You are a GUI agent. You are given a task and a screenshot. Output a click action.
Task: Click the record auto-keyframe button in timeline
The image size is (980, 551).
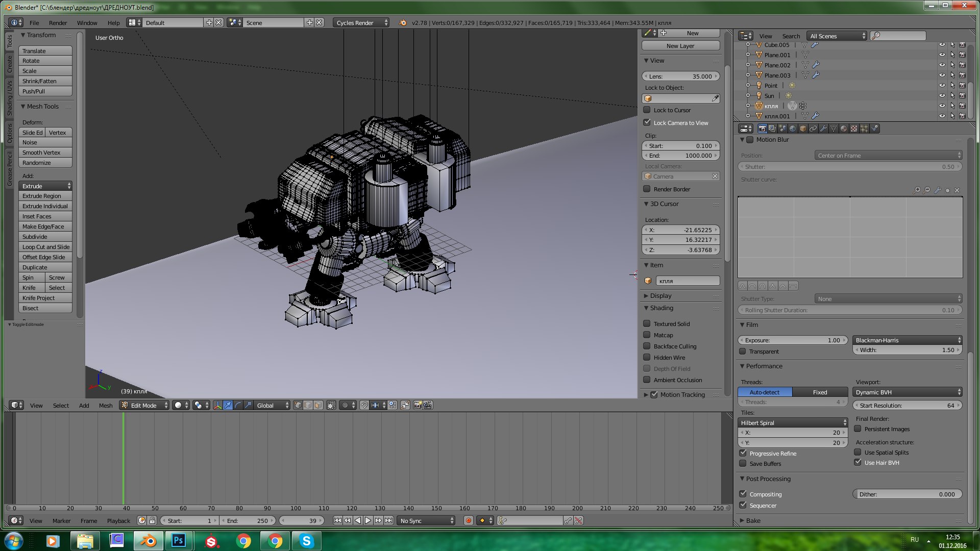[468, 520]
